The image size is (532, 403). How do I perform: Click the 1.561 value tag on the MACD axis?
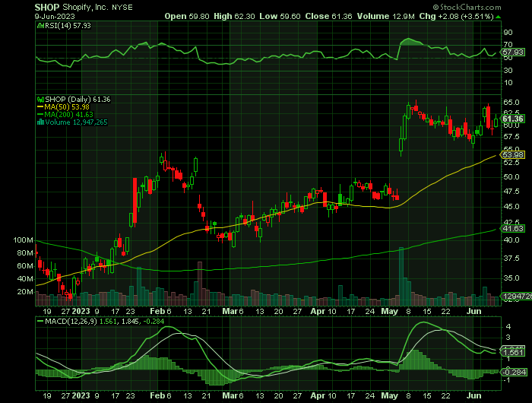point(513,353)
